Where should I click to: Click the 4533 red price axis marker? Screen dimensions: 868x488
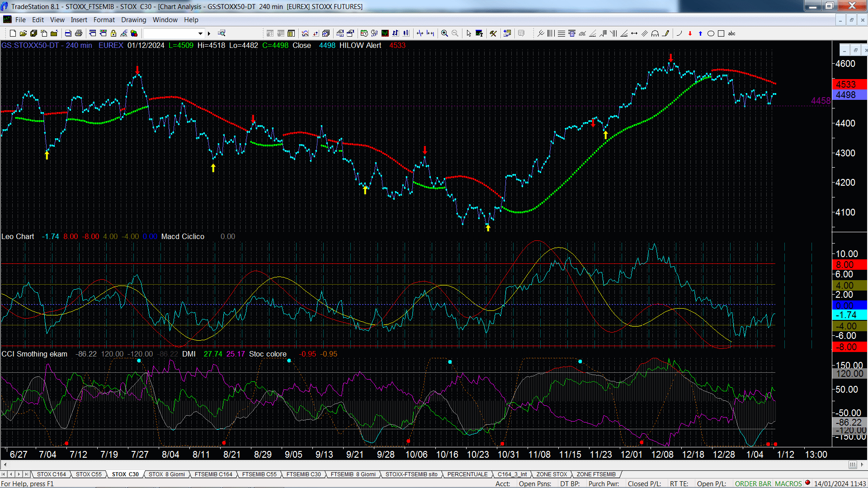[x=849, y=84]
